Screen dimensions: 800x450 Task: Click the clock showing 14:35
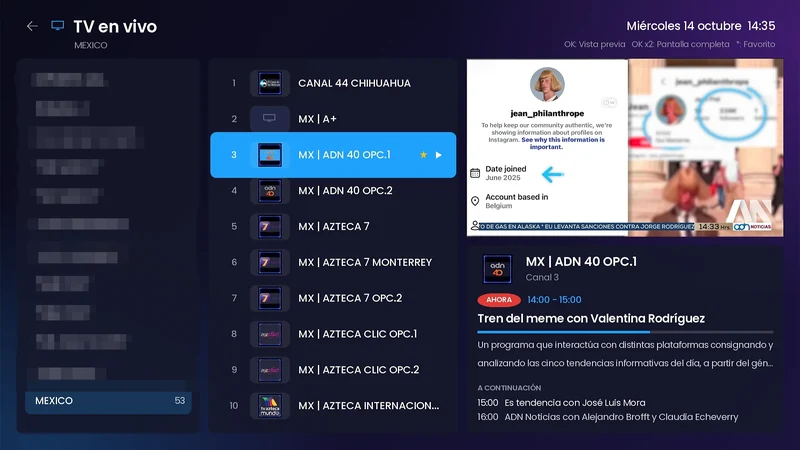[761, 26]
